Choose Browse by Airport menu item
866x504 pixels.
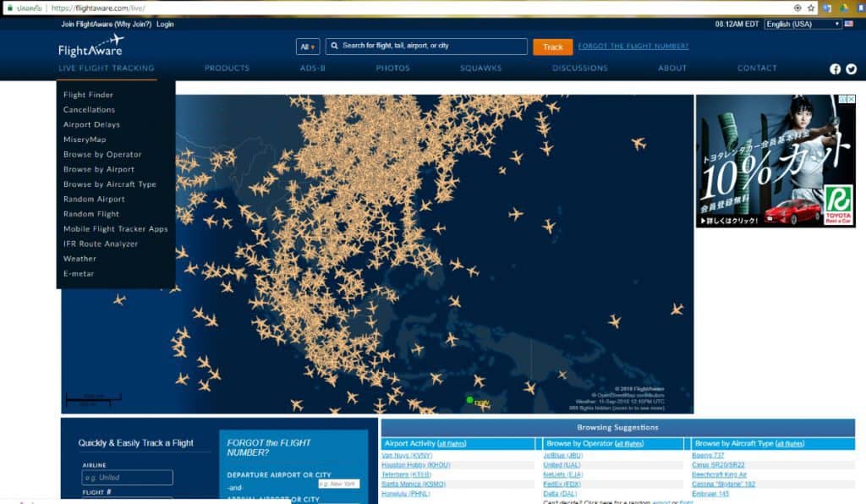(x=99, y=169)
